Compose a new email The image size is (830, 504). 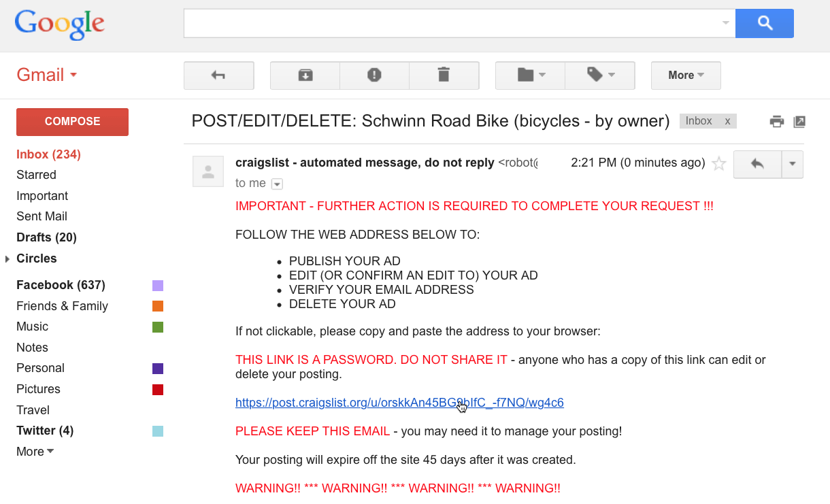(x=72, y=122)
